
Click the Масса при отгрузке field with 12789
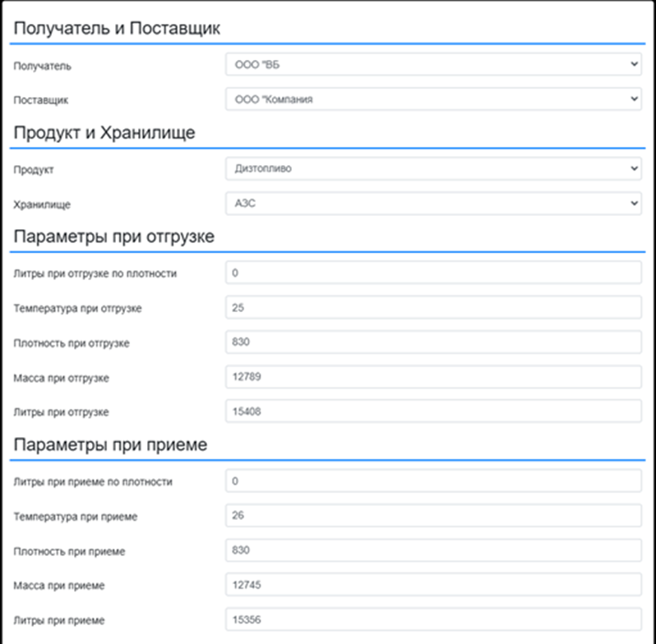click(x=433, y=377)
